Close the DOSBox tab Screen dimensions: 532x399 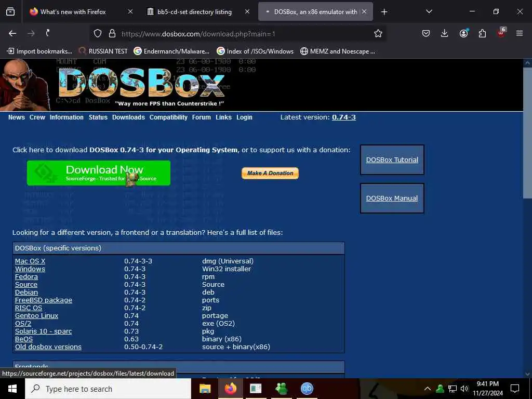[x=364, y=11]
